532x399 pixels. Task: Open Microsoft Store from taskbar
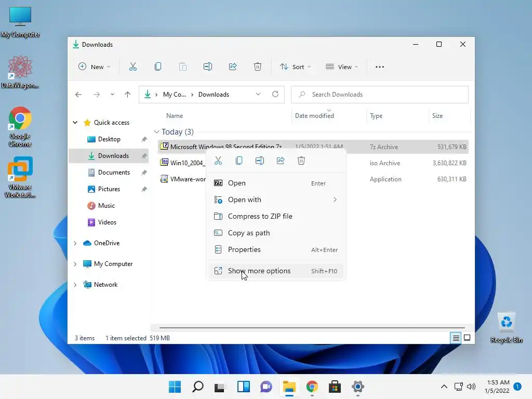[x=335, y=387]
